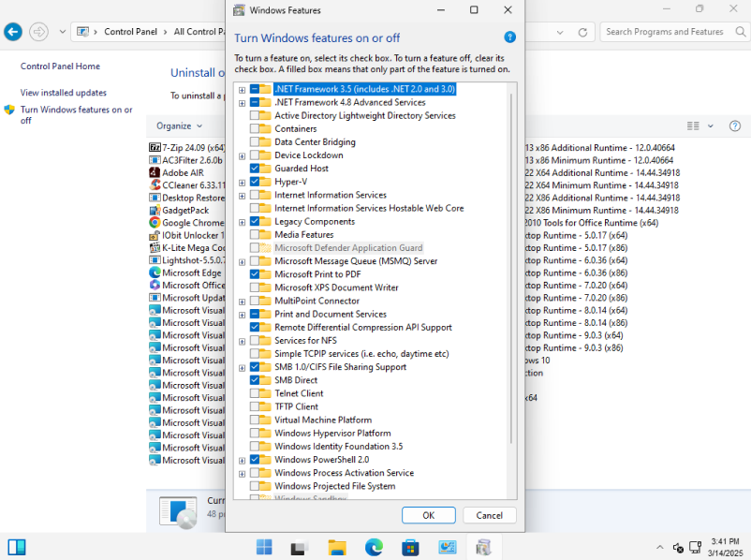Select the Adobe AIR program icon
The width and height of the screenshot is (751, 560).
(x=155, y=172)
